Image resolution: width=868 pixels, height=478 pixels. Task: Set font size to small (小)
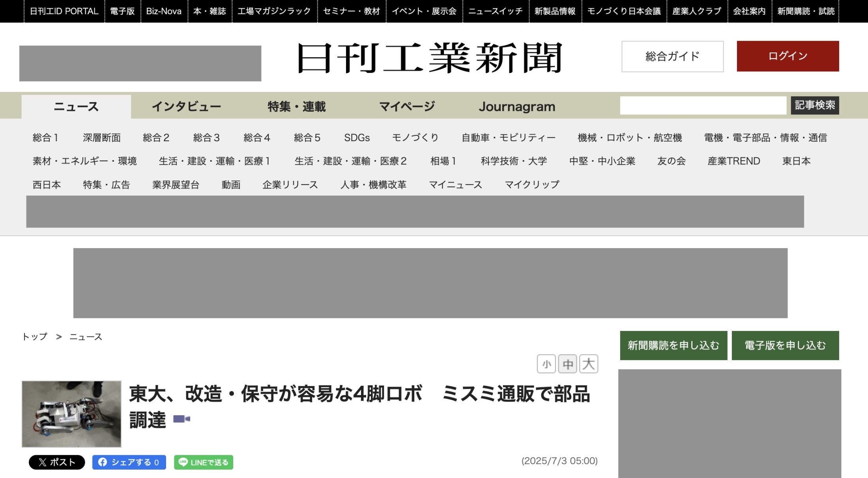pyautogui.click(x=546, y=364)
